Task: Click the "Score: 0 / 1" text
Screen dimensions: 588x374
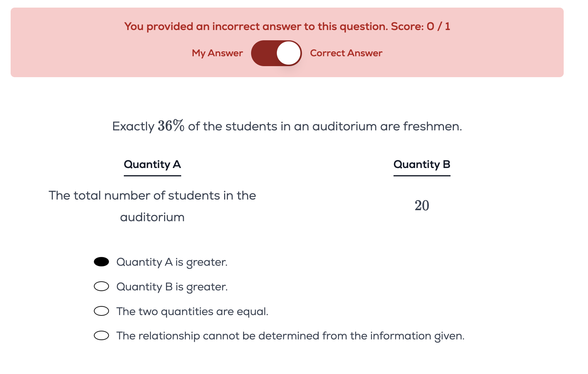Action: [420, 27]
